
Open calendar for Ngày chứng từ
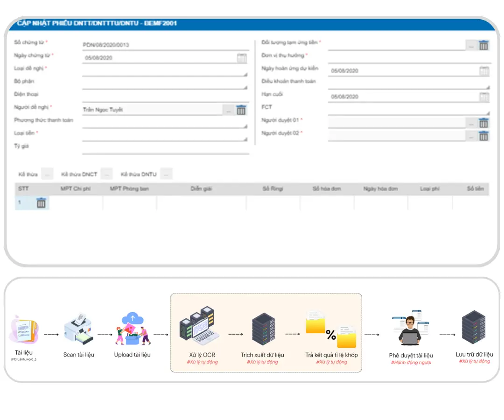pos(242,58)
